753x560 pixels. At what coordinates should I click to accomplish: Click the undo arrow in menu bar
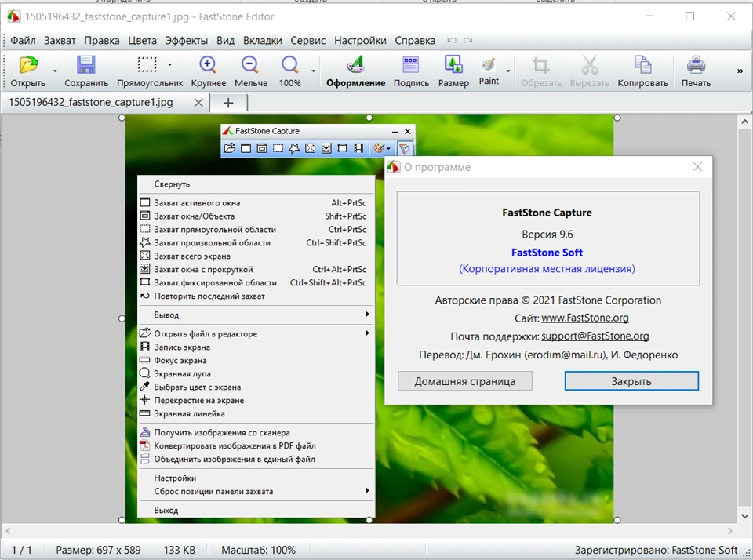(x=452, y=40)
